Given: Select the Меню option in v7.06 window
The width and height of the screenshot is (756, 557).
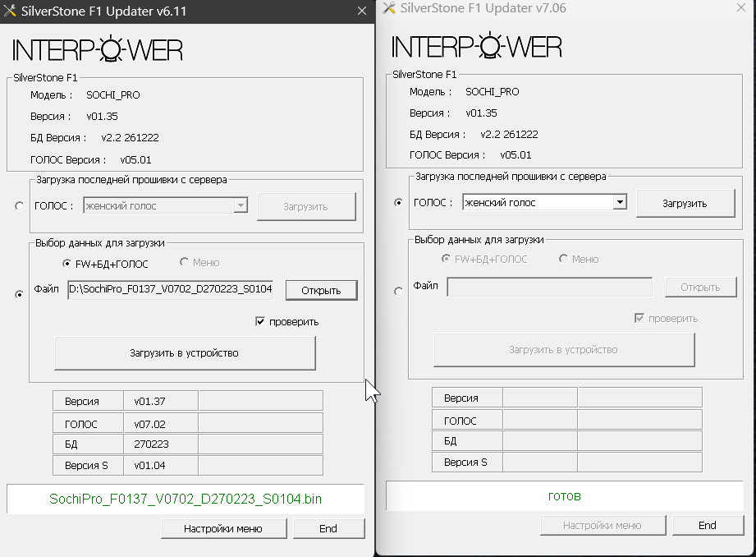Looking at the screenshot, I should point(563,260).
